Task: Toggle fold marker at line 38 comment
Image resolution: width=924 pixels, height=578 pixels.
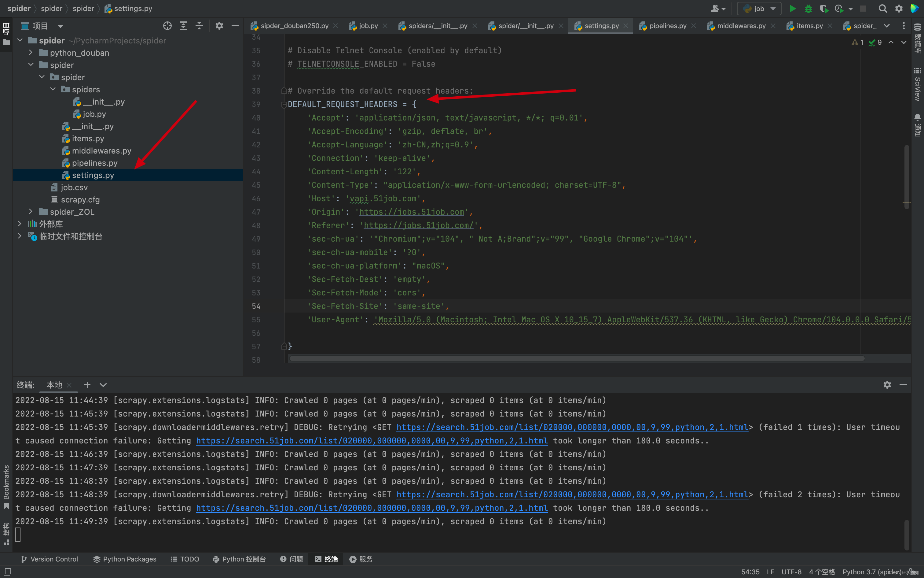Action: (x=284, y=91)
